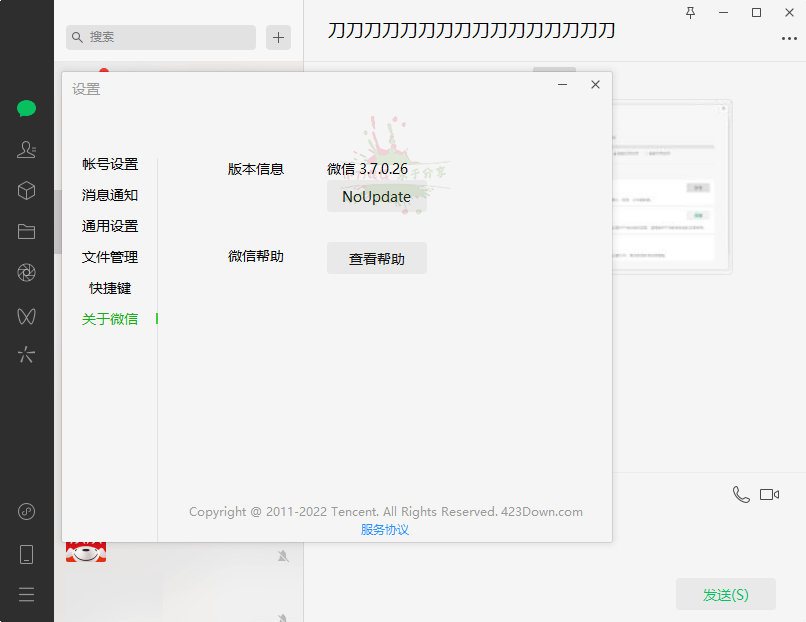Open the Channels butterfly icon

tap(27, 315)
